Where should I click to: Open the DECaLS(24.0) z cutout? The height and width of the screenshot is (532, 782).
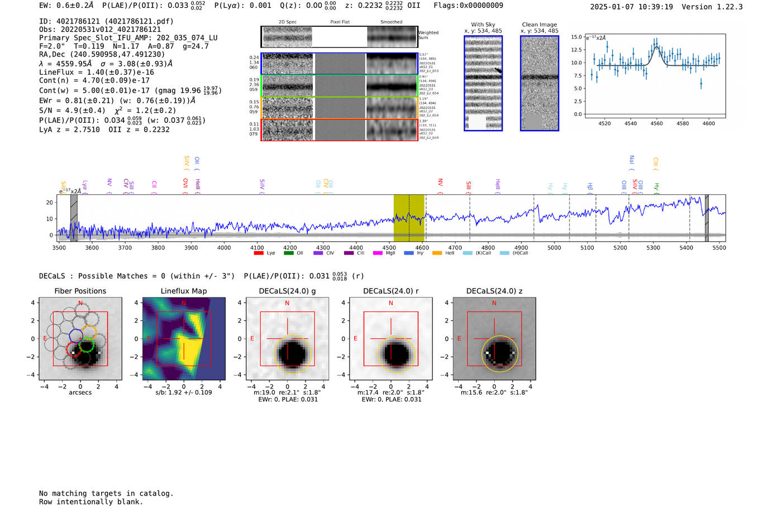pyautogui.click(x=494, y=339)
